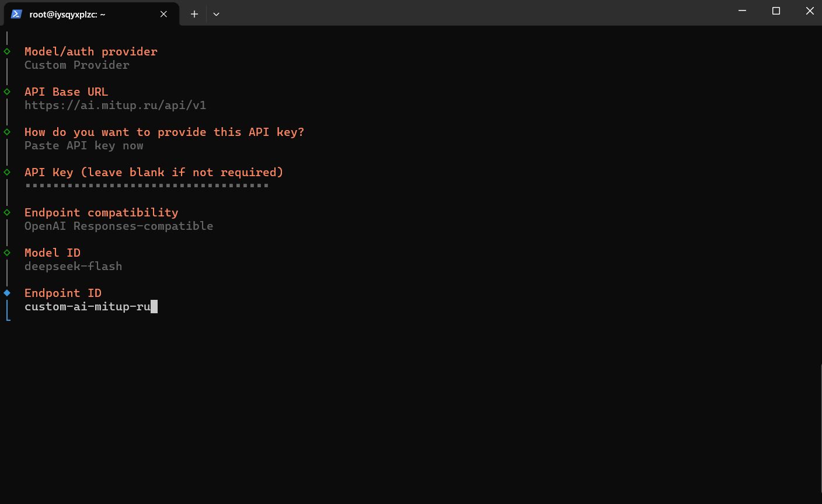Click the green diamond beside Model/auth provider
This screenshot has width=822, height=504.
click(x=7, y=51)
